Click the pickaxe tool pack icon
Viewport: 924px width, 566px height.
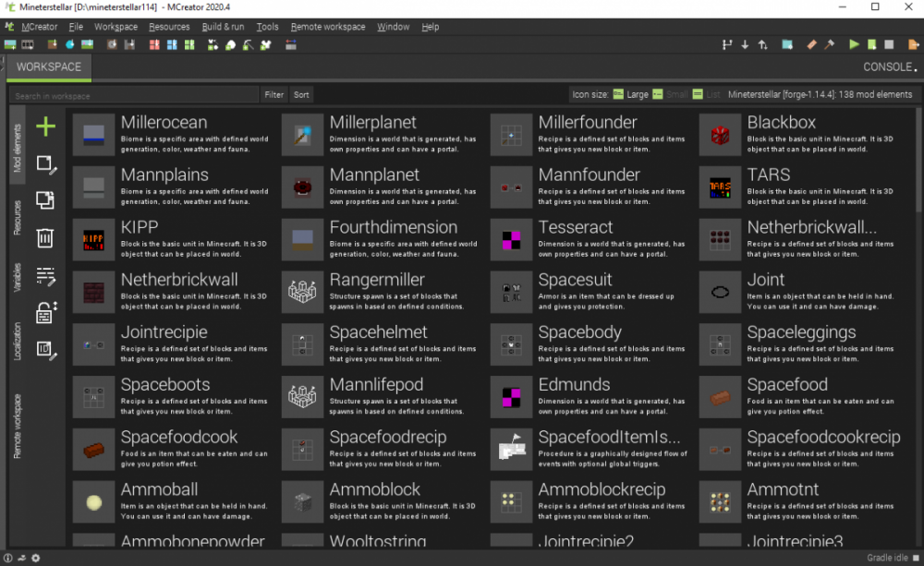tap(248, 44)
